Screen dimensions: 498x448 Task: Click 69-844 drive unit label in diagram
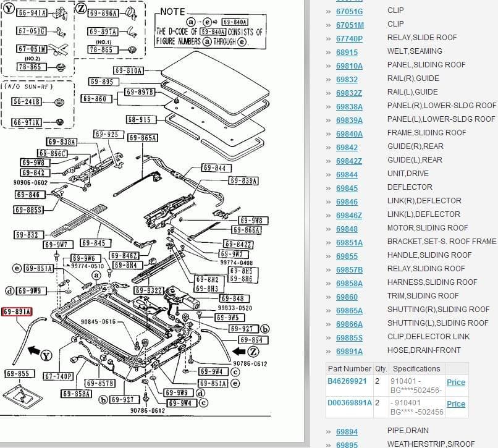[x=217, y=168]
